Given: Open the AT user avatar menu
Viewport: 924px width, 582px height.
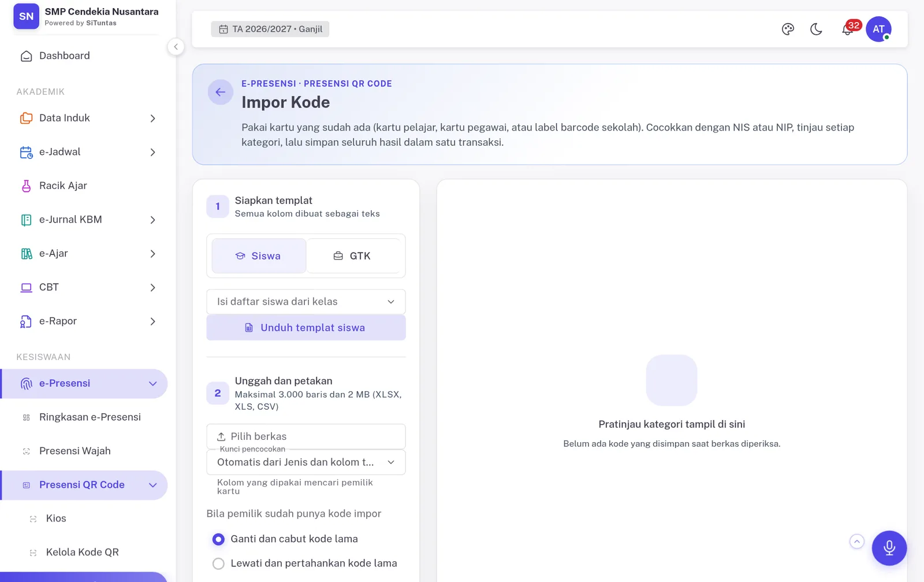Looking at the screenshot, I should (x=878, y=29).
